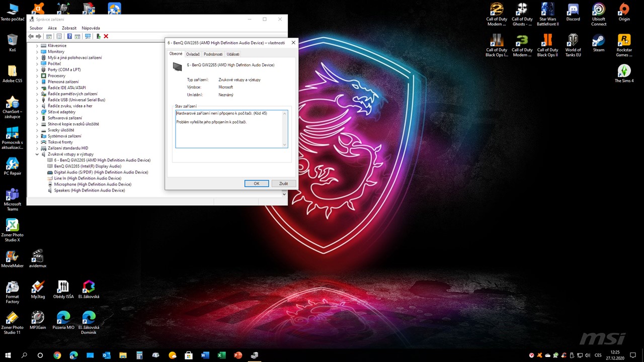Image resolution: width=644 pixels, height=362 pixels.
Task: Click the Windows Start button
Action: [x=8, y=355]
